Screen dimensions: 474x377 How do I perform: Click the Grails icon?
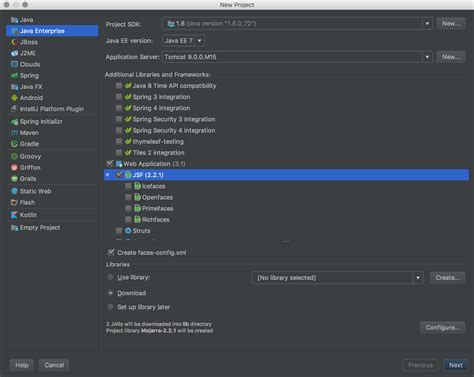pyautogui.click(x=14, y=179)
